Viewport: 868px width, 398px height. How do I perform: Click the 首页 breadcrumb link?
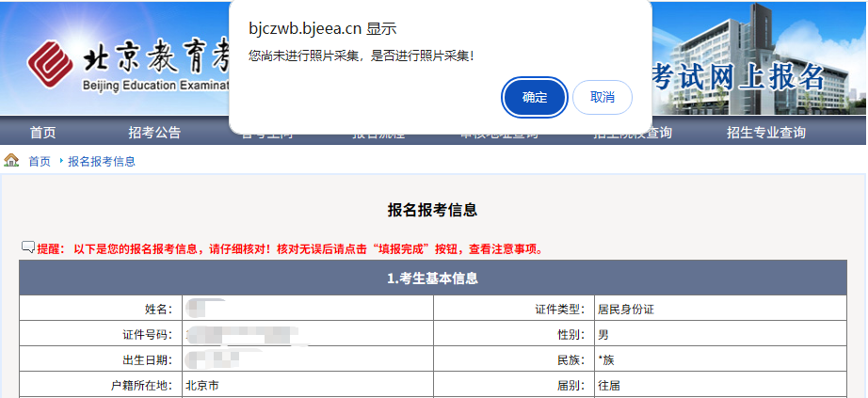pyautogui.click(x=40, y=162)
